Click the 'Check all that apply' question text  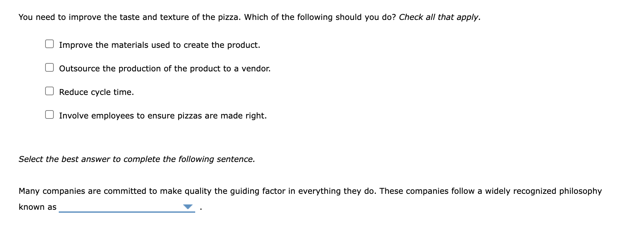coord(249,17)
